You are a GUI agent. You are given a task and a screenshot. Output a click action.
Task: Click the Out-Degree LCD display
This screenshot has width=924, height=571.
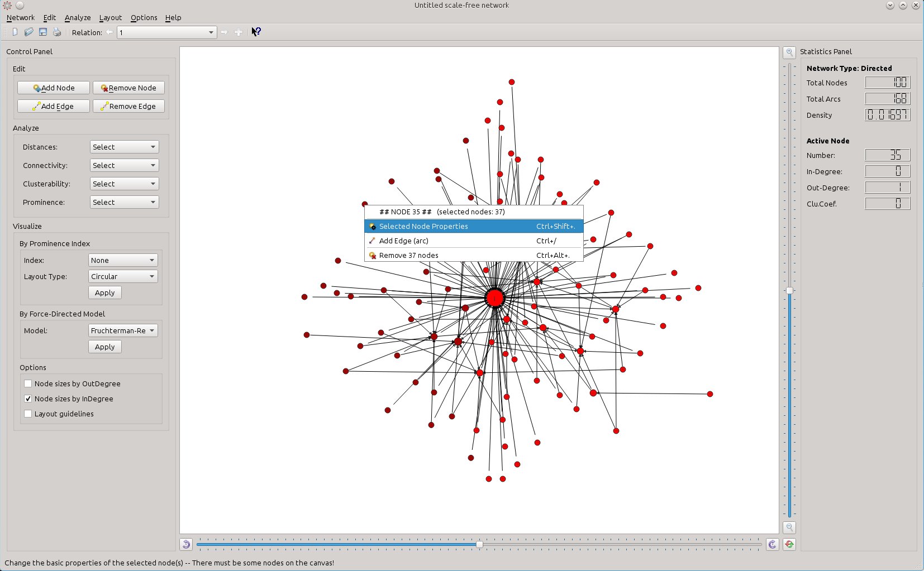coord(888,188)
